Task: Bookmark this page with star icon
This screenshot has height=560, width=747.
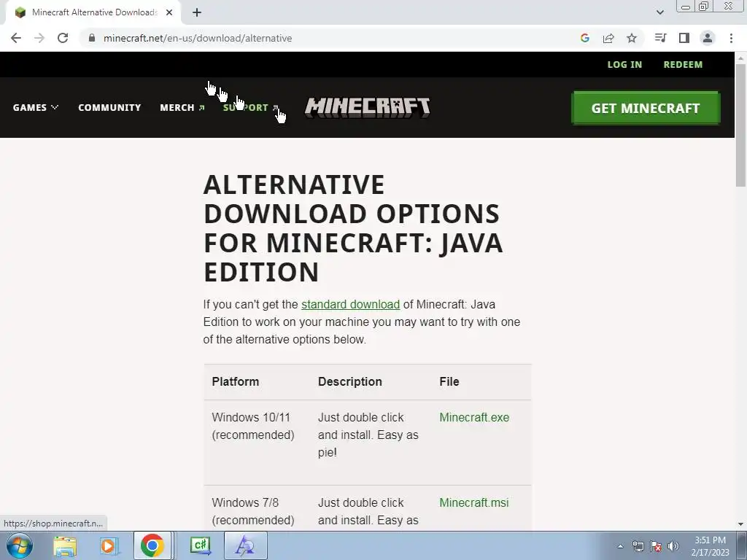Action: pyautogui.click(x=632, y=38)
